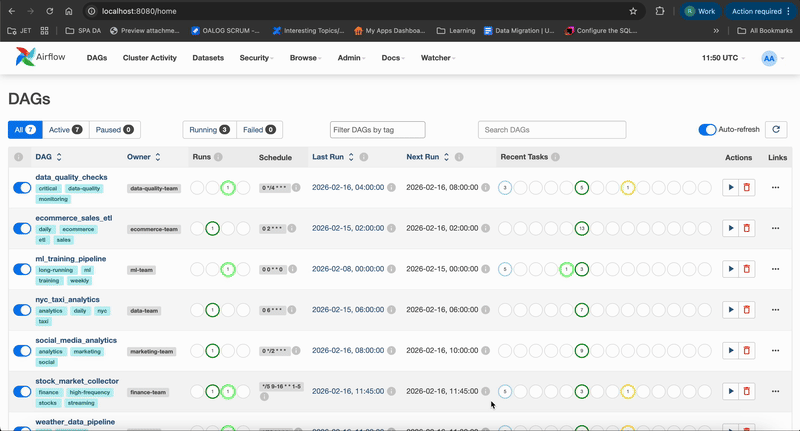Open the All Bookmarks folder
The width and height of the screenshot is (800, 431).
(765, 31)
